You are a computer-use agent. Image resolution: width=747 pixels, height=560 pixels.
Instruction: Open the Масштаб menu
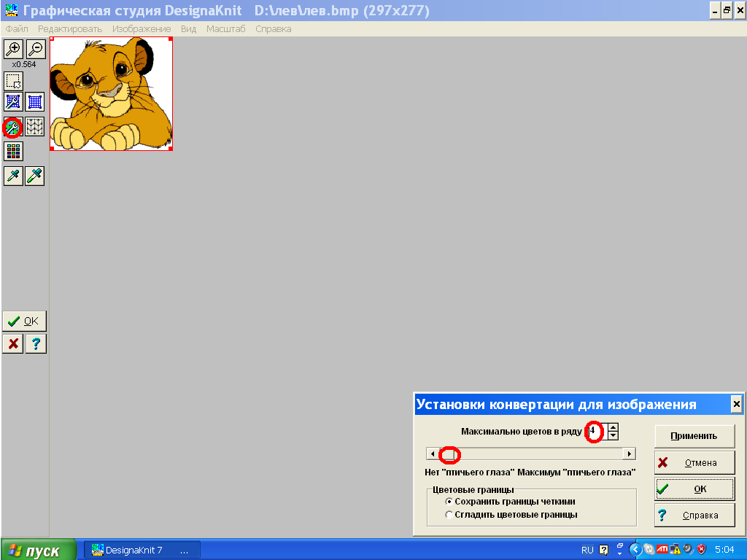226,29
